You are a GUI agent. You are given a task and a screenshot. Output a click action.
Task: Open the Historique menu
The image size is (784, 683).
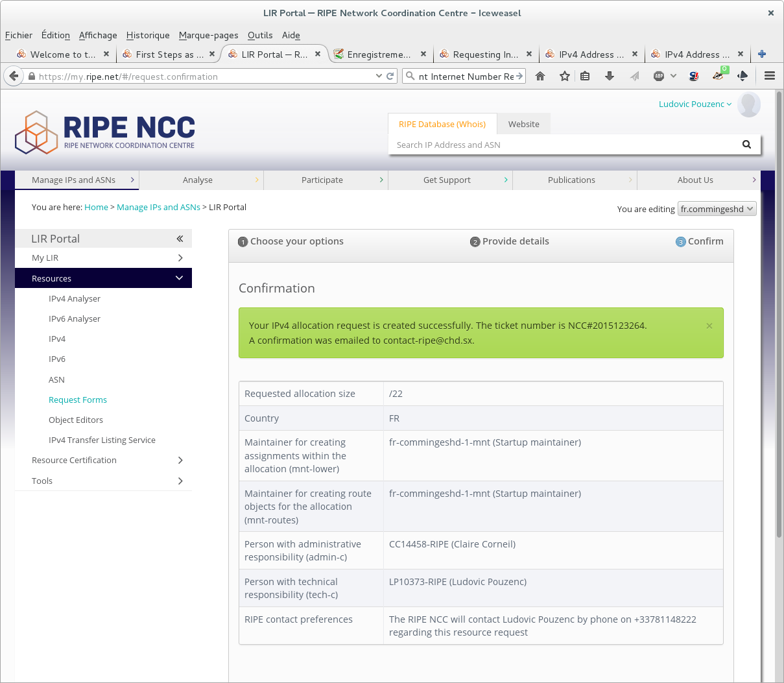pos(148,35)
